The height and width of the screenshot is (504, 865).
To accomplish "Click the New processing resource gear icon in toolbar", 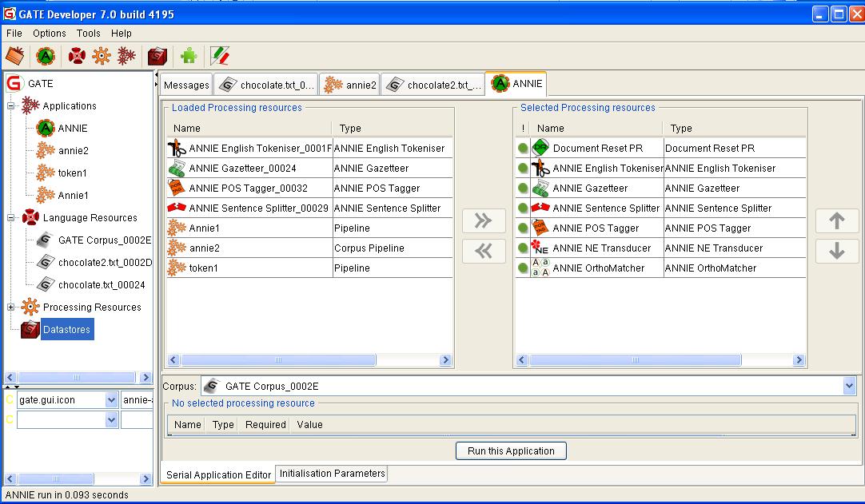I will (x=102, y=56).
